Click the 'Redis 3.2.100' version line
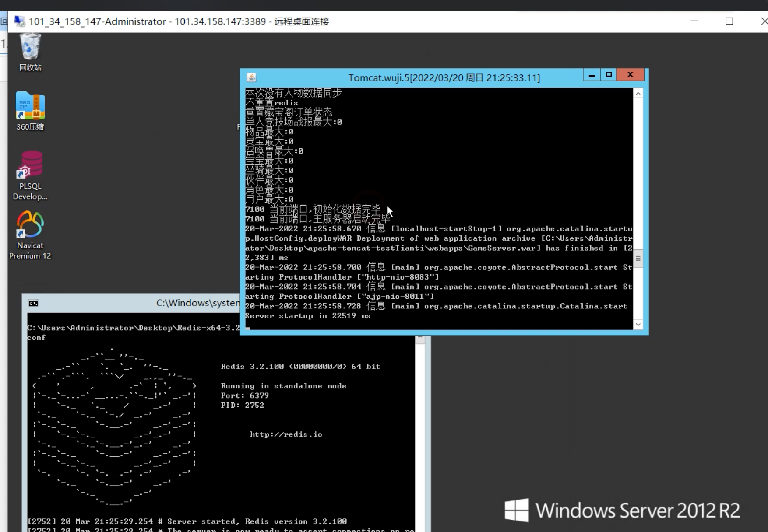The height and width of the screenshot is (532, 768). [300, 367]
